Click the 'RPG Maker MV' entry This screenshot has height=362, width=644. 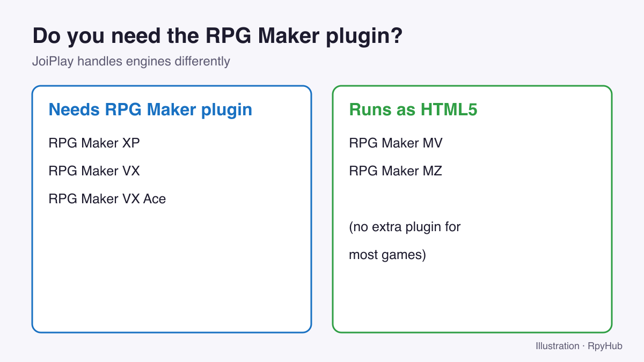click(396, 143)
